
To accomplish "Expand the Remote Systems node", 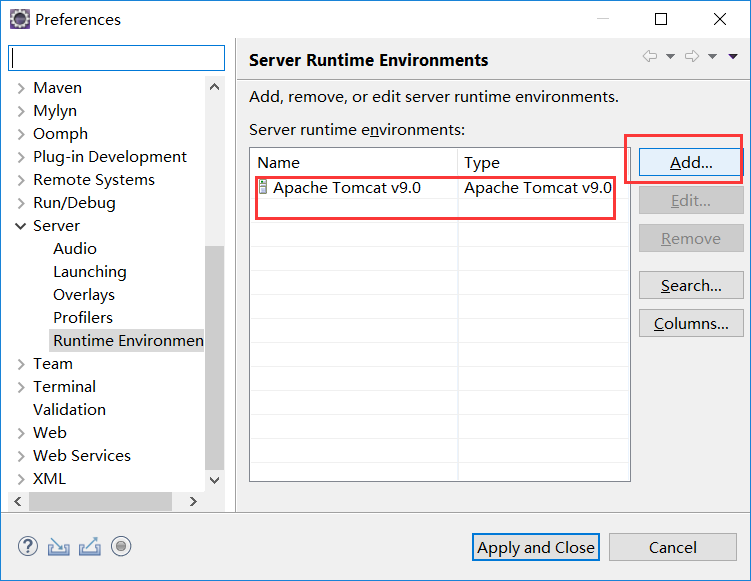I will 21,180.
